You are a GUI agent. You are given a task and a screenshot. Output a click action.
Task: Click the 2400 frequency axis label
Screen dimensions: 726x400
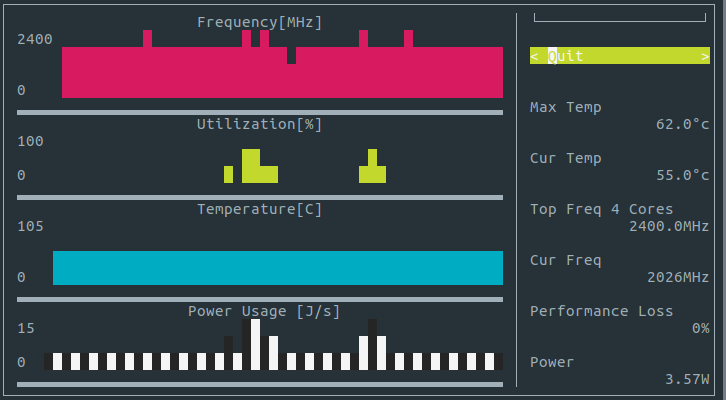(x=35, y=39)
